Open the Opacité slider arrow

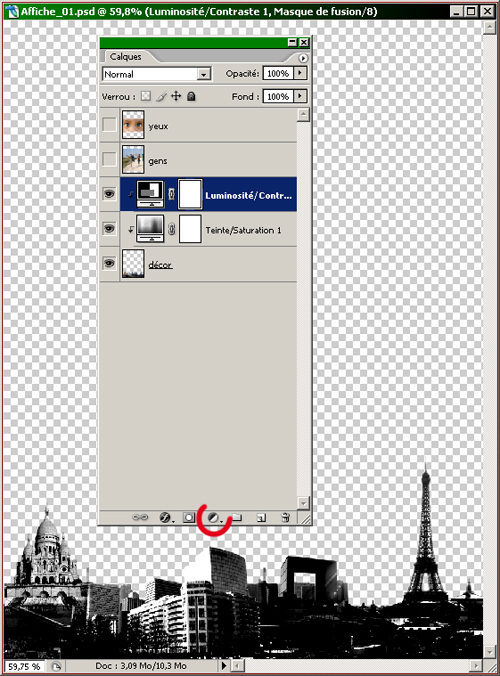pyautogui.click(x=300, y=73)
